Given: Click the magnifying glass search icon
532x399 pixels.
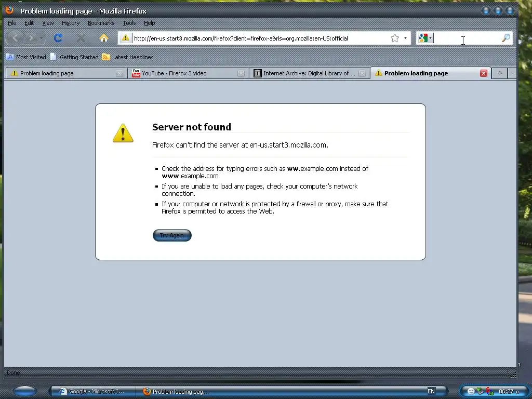Looking at the screenshot, I should (x=506, y=38).
